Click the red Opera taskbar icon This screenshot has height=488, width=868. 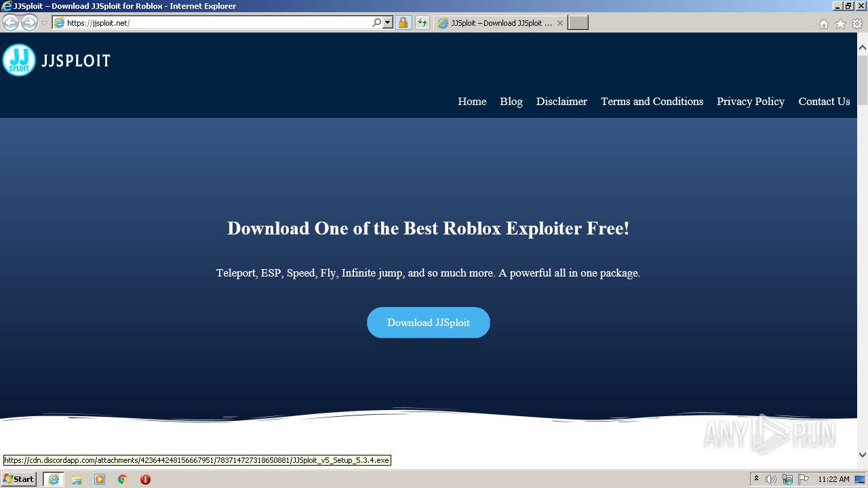click(145, 479)
